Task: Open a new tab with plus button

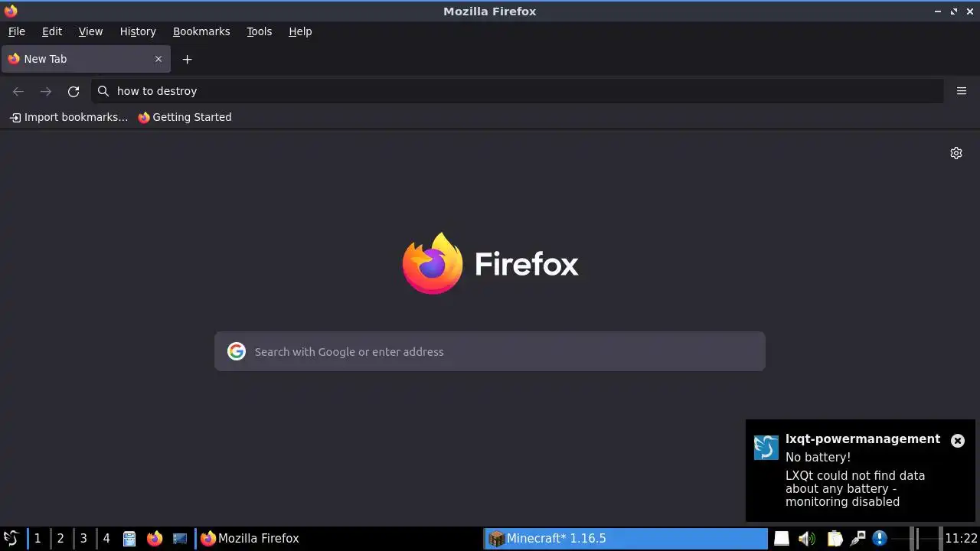Action: pyautogui.click(x=187, y=59)
